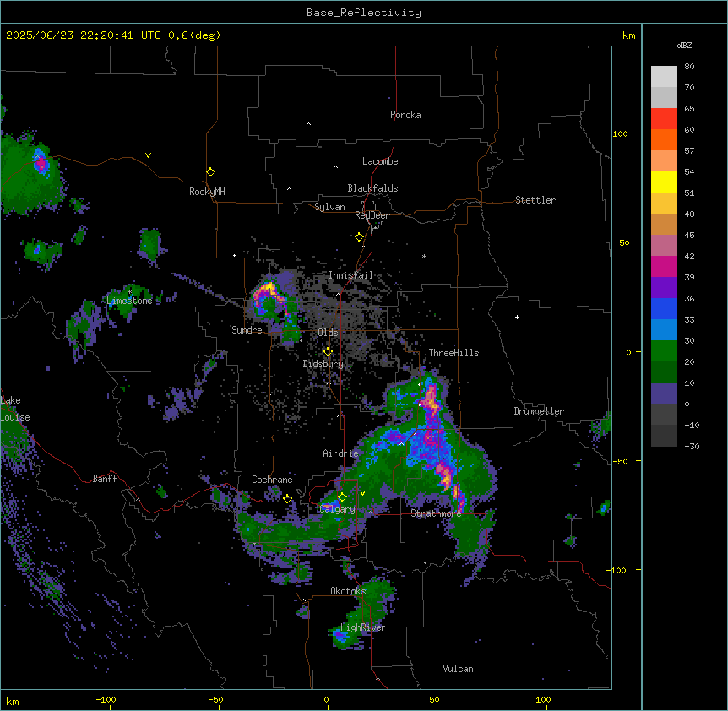Click the Innisfail city label
This screenshot has width=728, height=711.
pos(350,275)
